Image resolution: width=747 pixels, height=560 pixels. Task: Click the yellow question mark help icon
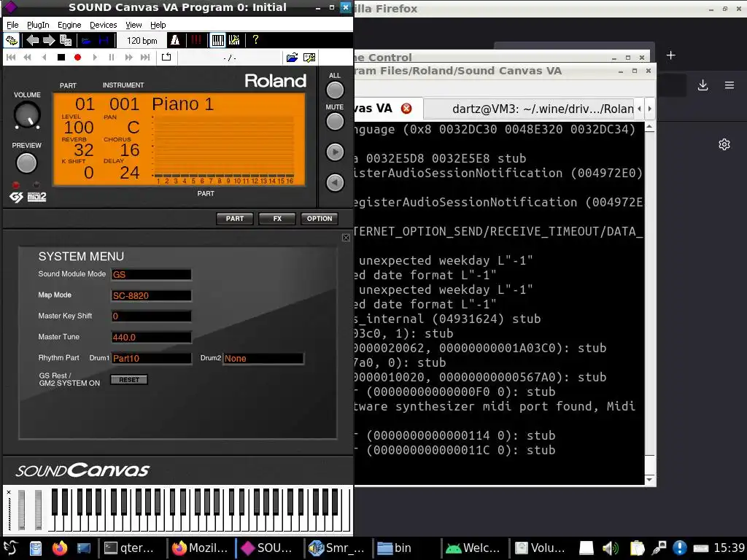point(256,40)
